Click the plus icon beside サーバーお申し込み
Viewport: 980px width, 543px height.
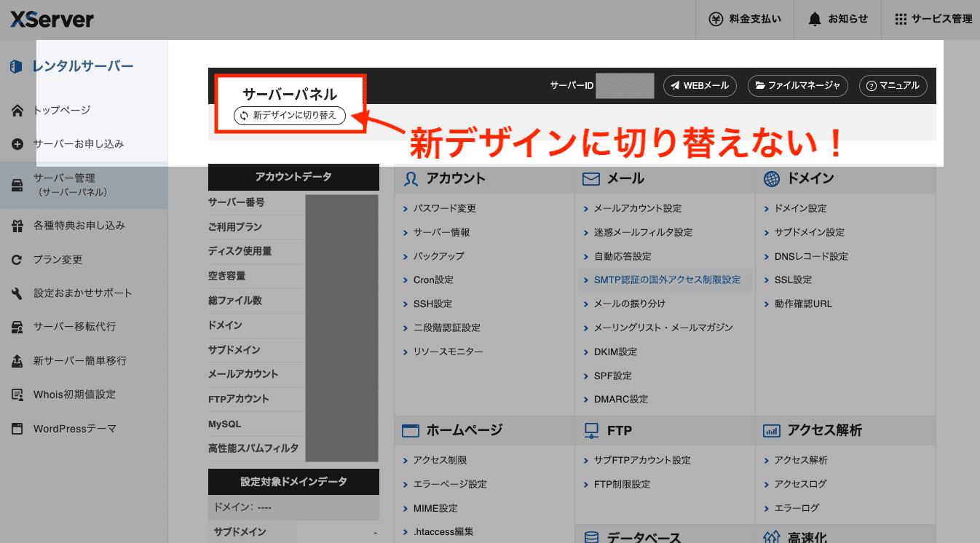point(17,144)
